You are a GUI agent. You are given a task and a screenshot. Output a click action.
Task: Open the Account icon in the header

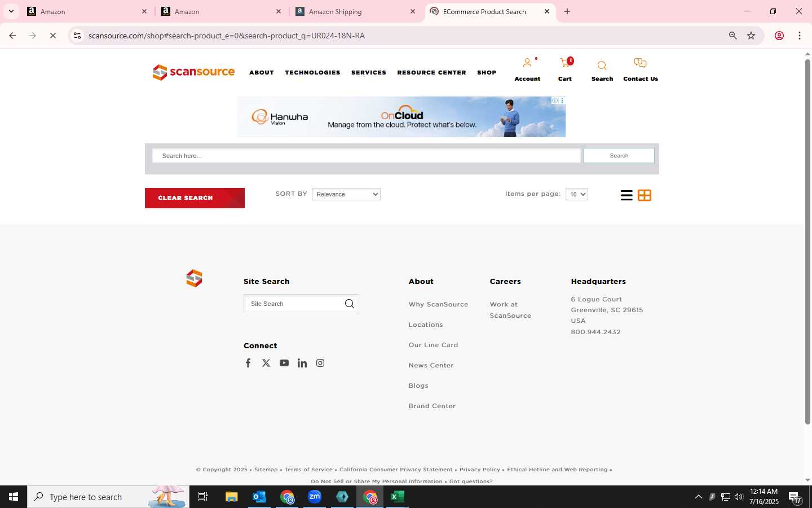pos(527,63)
